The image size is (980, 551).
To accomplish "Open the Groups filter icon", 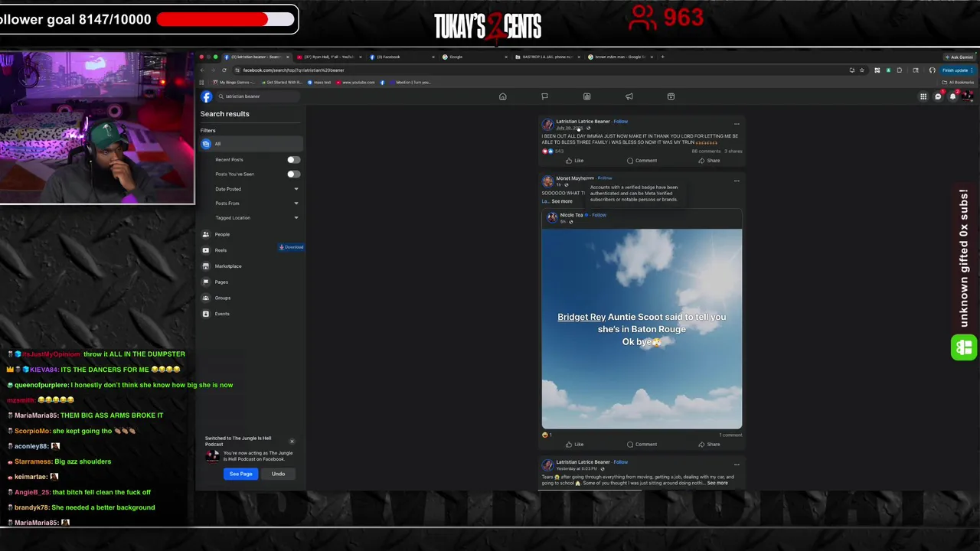I will pos(205,298).
